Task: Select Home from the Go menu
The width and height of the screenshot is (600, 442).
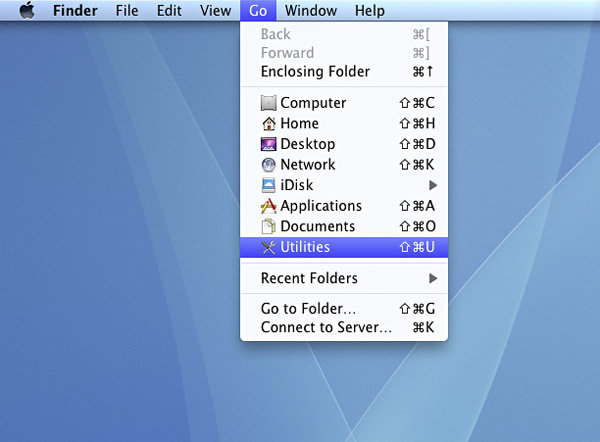Action: coord(344,124)
